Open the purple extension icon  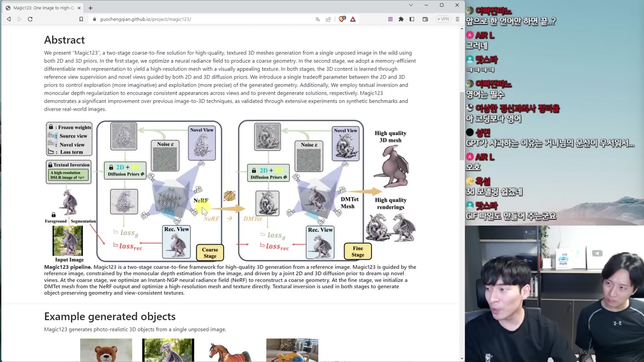(390, 19)
